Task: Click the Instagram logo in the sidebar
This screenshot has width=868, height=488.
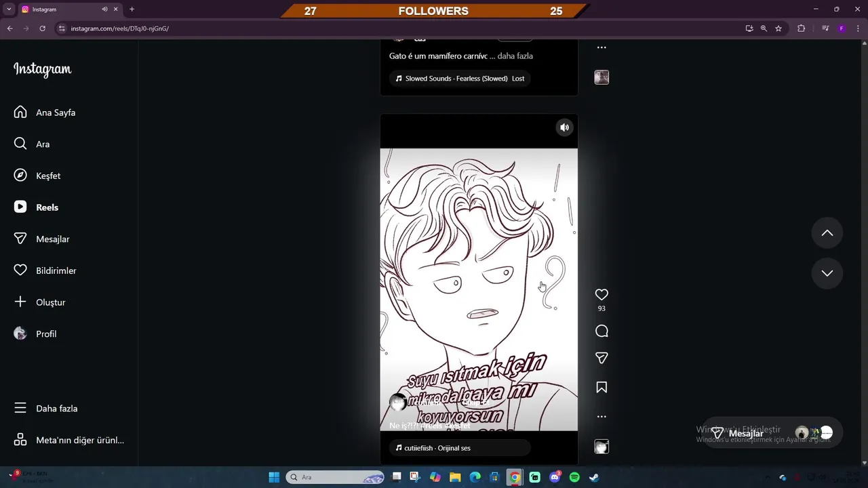Action: pos(42,69)
